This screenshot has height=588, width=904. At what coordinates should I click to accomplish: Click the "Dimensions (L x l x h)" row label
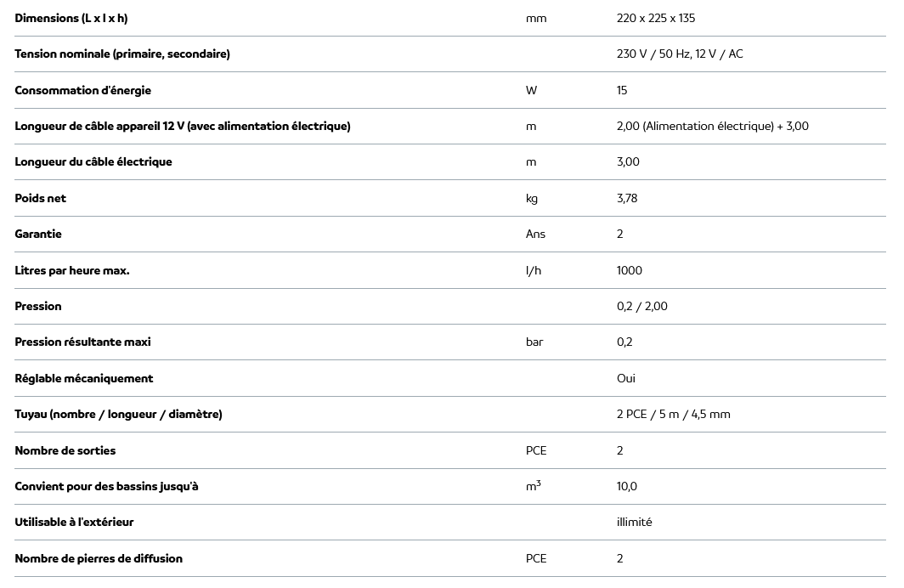coord(71,18)
